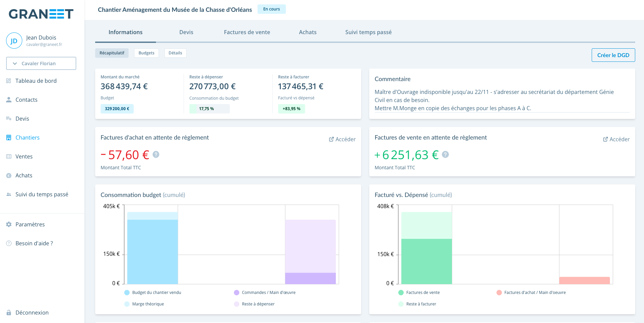This screenshot has width=644, height=323.
Task: Toggle Factures de vente legend series
Action: click(419, 293)
